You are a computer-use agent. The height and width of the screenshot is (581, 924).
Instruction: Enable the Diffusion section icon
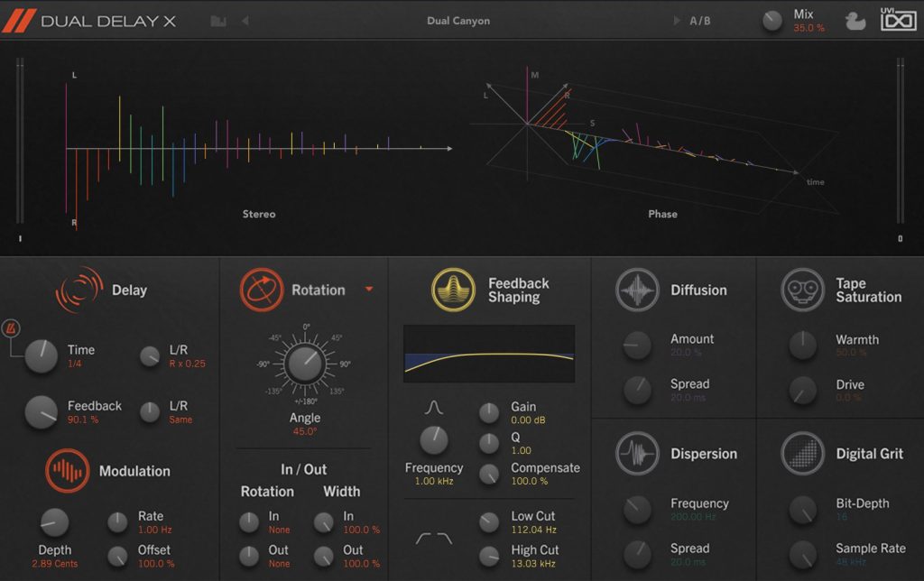637,290
